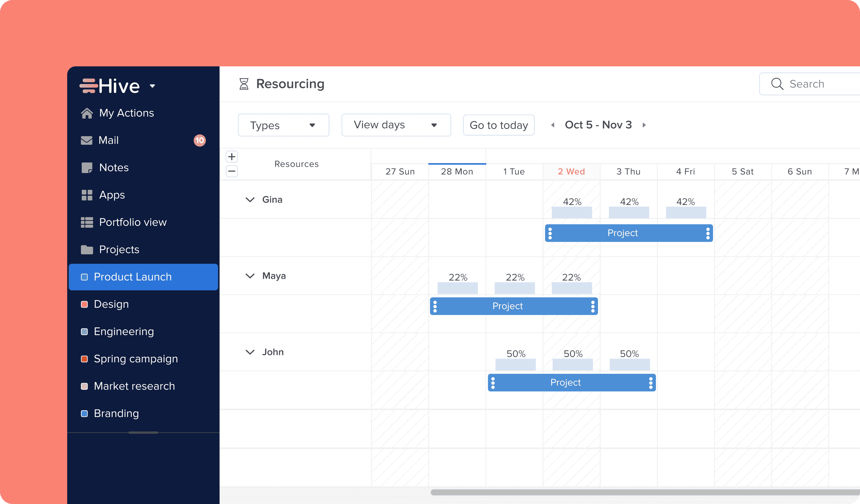This screenshot has width=860, height=504.
Task: Collapse Gina's resource row
Action: click(249, 199)
